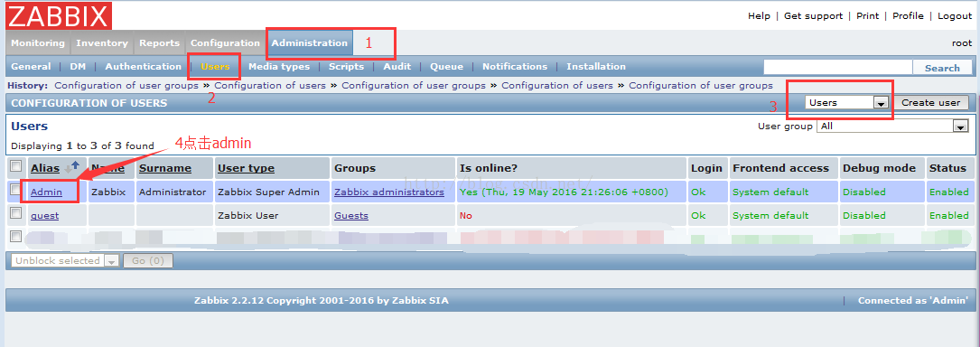Open the Profile link
This screenshot has height=347, width=980.
908,15
